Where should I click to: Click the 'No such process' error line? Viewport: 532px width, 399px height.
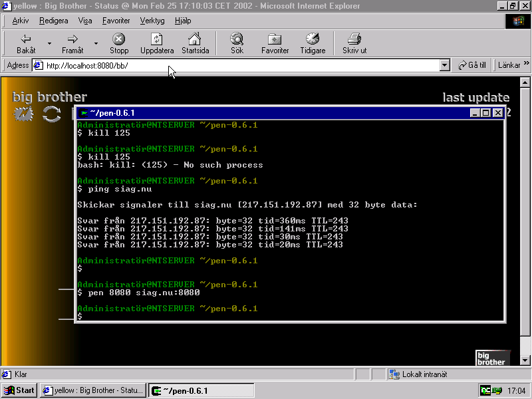click(170, 165)
